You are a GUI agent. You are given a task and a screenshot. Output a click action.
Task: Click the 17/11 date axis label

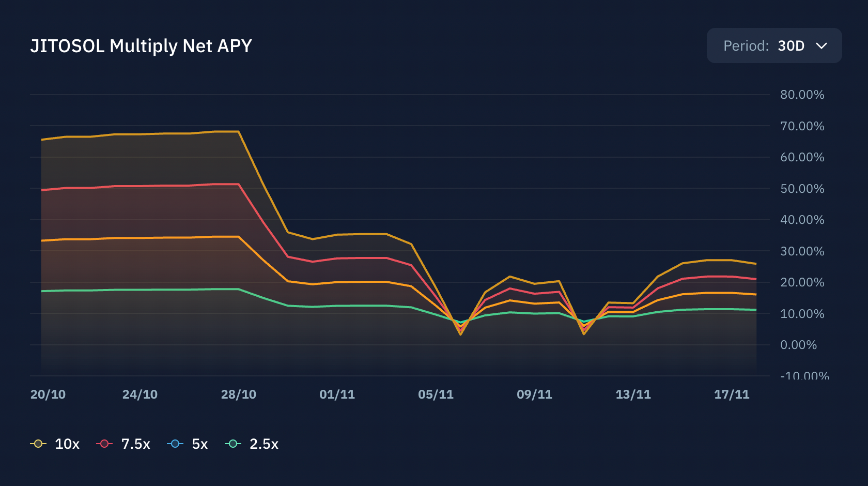pyautogui.click(x=732, y=394)
